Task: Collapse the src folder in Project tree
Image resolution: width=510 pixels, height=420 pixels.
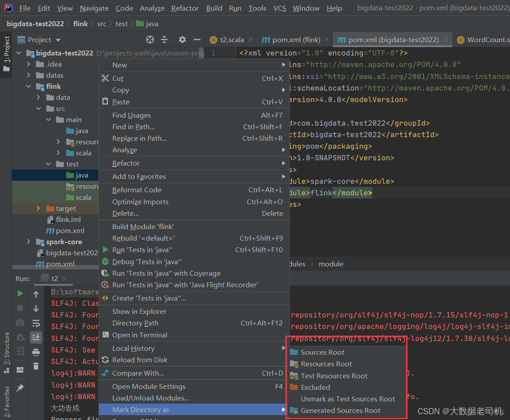Action: pos(39,108)
